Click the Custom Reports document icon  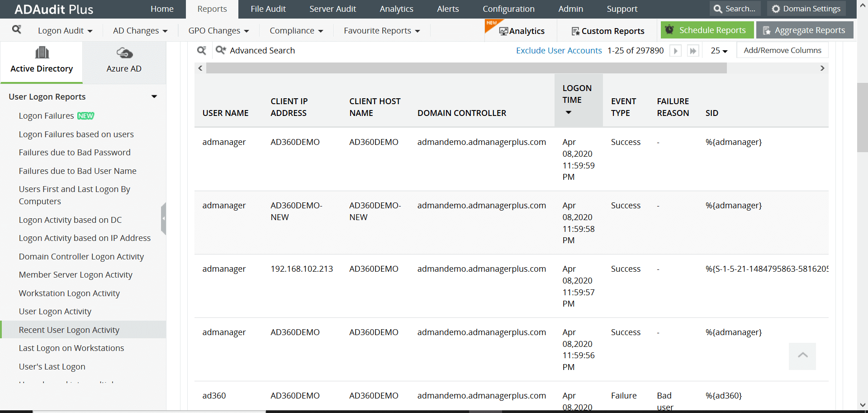coord(575,31)
